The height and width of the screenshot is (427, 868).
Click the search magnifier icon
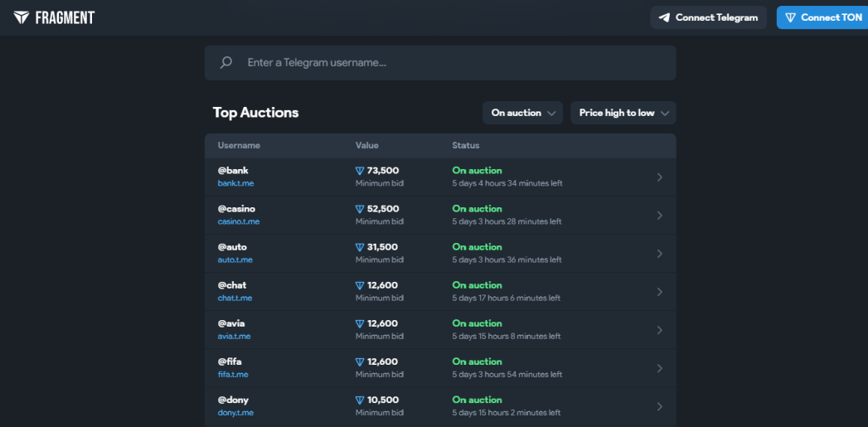pyautogui.click(x=225, y=62)
